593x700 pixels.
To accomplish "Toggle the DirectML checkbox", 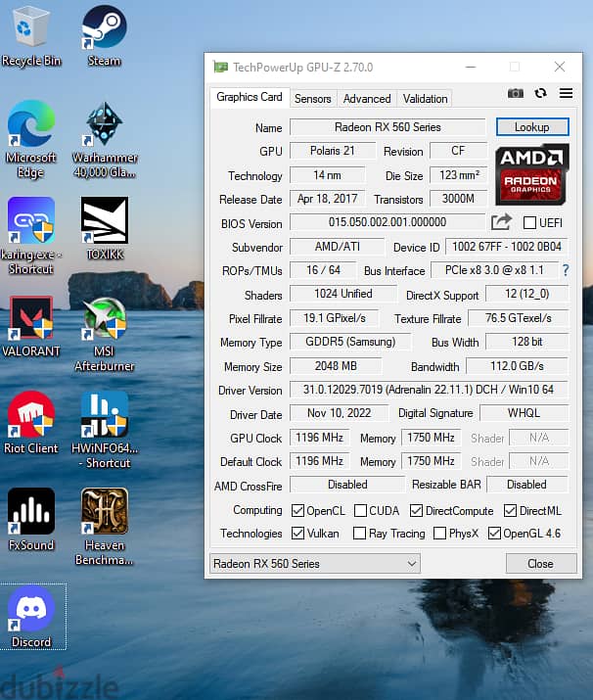I will point(510,511).
